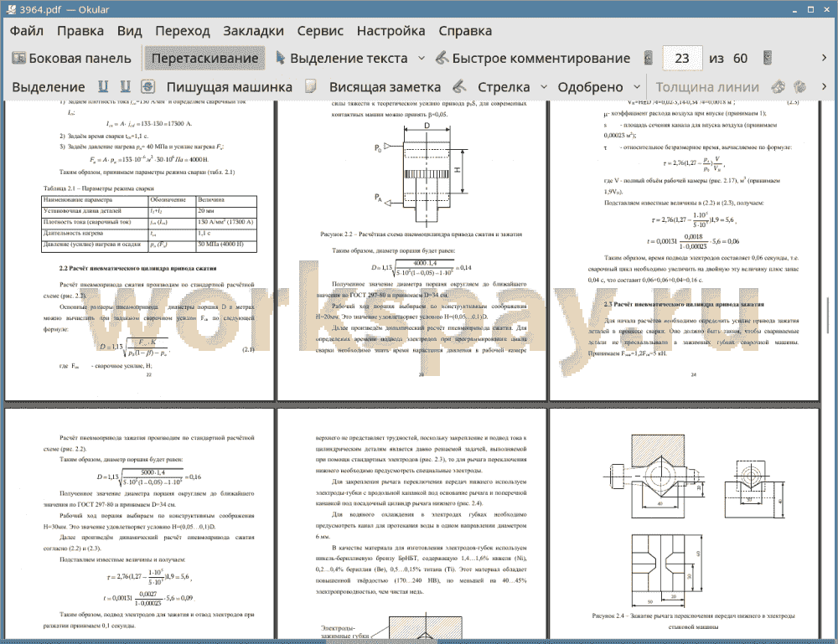The height and width of the screenshot is (644, 838).
Task: Open the dropdown arrow beside Стрелка
Action: tap(544, 86)
